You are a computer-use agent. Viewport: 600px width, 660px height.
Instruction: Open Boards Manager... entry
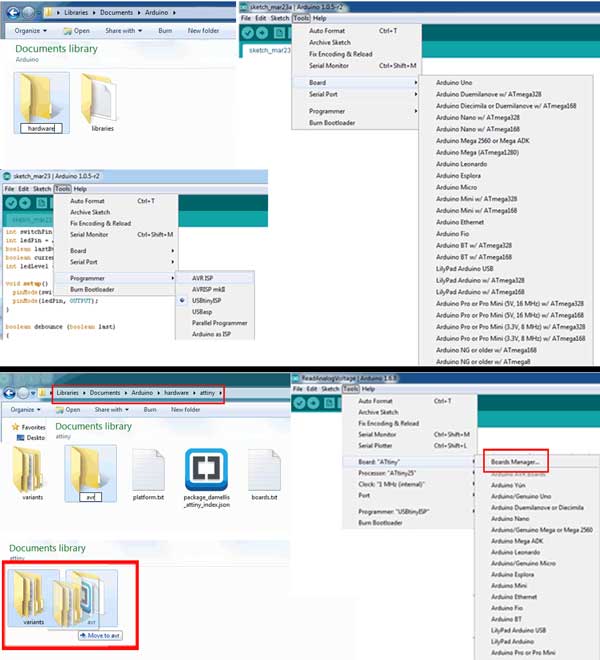(515, 462)
